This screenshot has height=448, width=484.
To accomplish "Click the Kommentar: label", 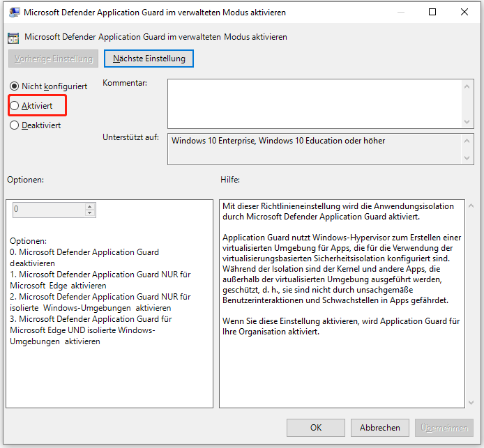I will [125, 83].
